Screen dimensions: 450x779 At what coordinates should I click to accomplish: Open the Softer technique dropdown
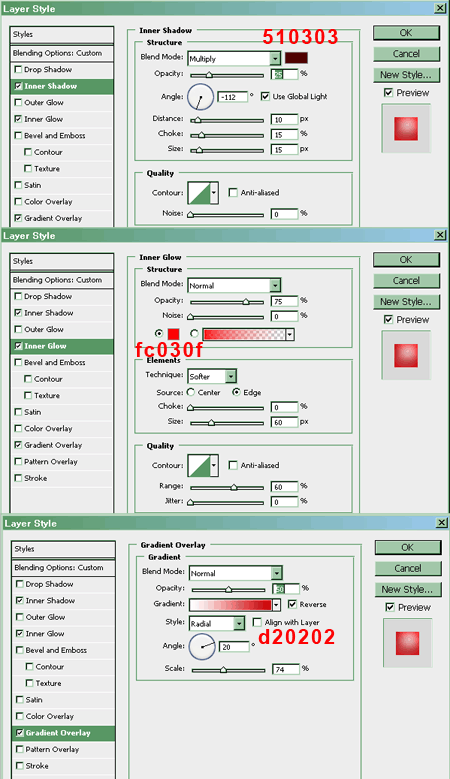click(231, 376)
